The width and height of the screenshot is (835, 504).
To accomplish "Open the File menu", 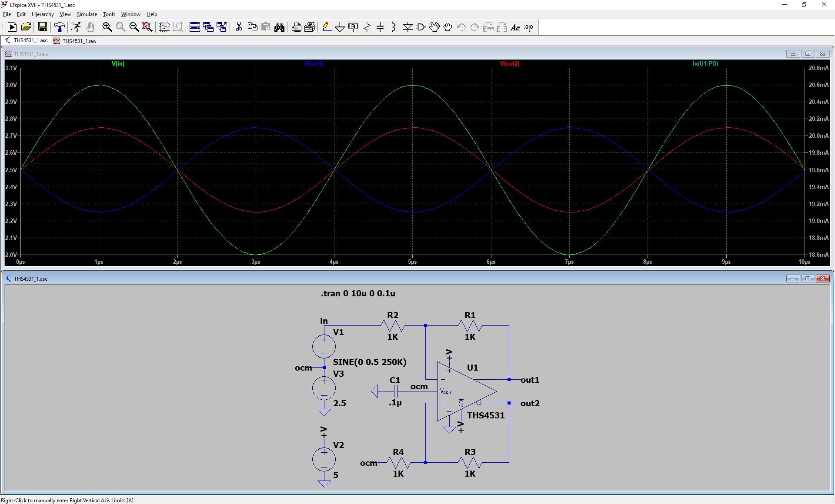I will tap(7, 14).
